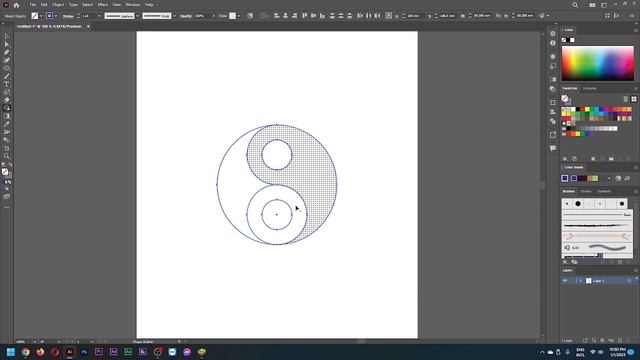Screen dimensions: 640x360
Task: Select the Pen tool
Action: pyautogui.click(x=7, y=52)
